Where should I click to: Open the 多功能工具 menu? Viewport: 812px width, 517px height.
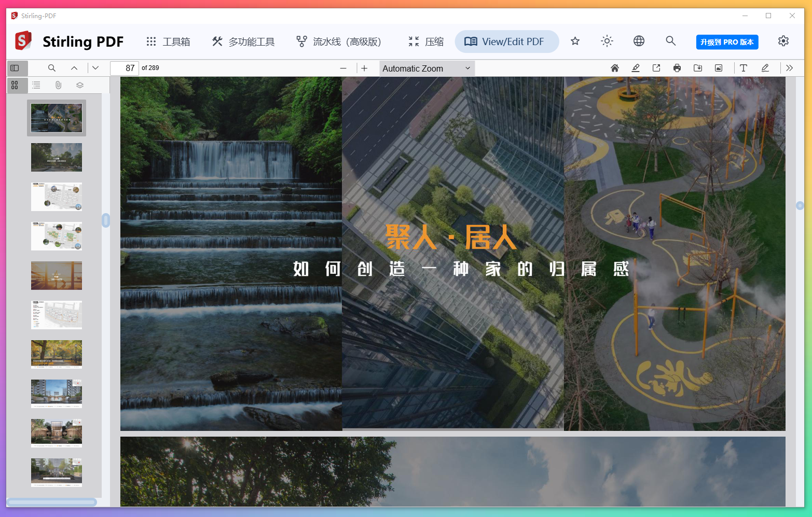(x=243, y=41)
